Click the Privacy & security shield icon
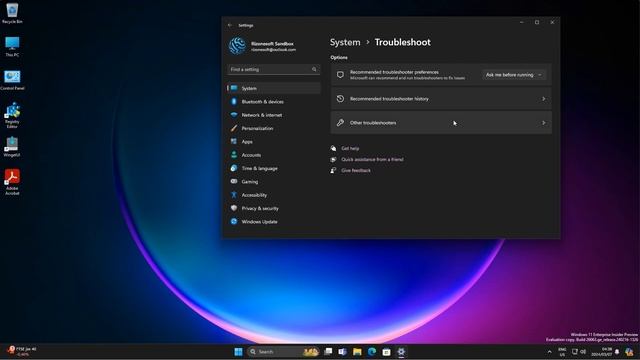 234,208
